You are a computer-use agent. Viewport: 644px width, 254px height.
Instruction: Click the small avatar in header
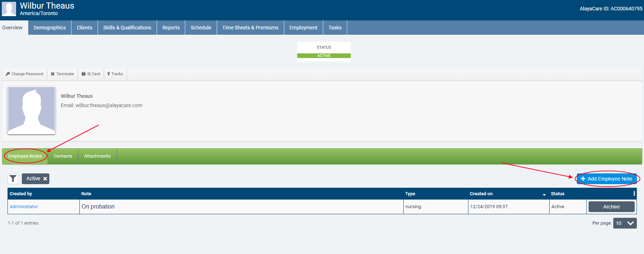(9, 9)
